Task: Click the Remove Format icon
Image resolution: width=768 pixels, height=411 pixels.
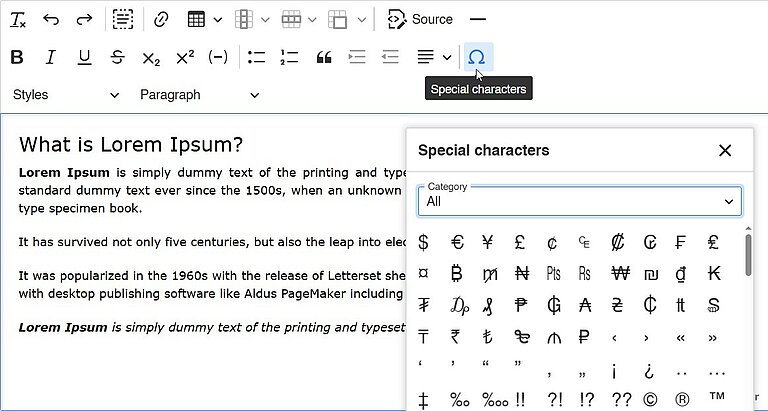Action: (17, 19)
